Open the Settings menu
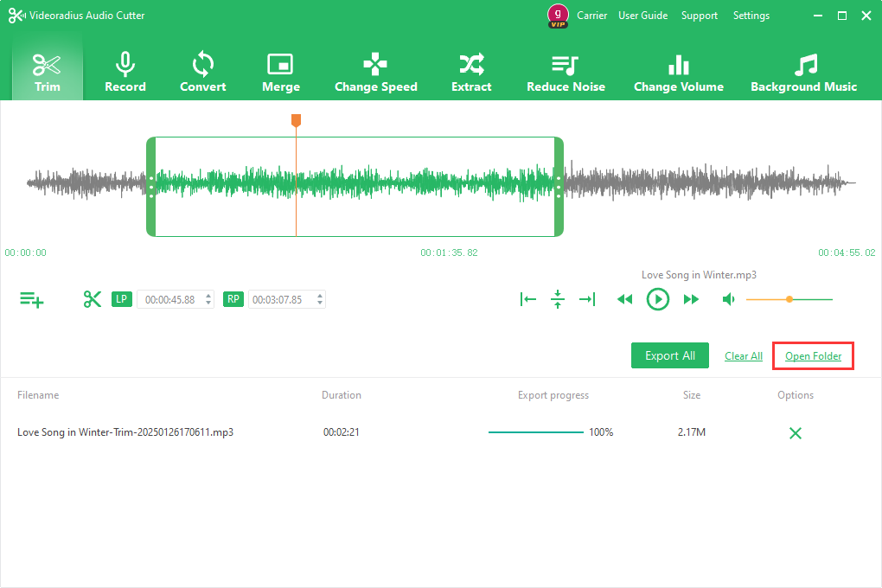The image size is (882, 588). 751,16
